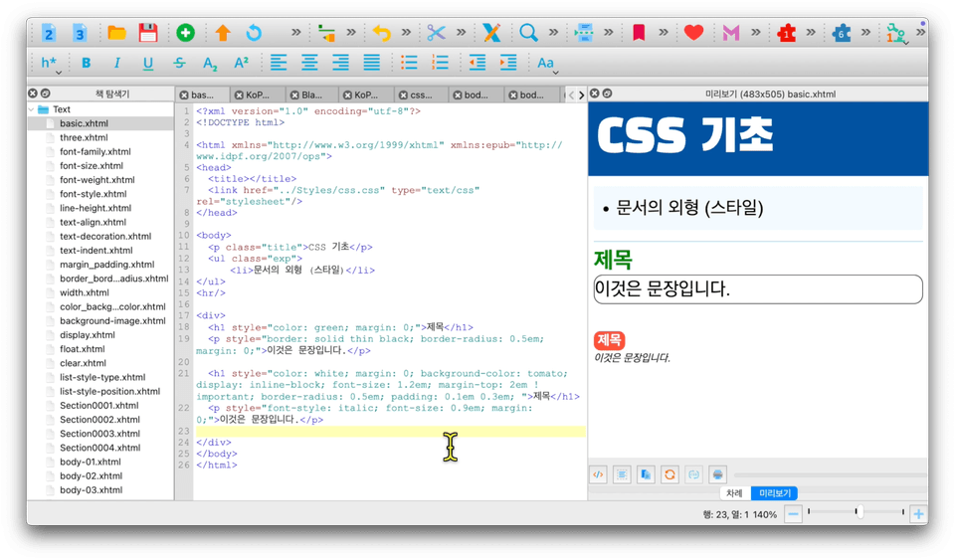Screen dimensions: 955x560
Task: Expand toolbar overflow after the scissors icon
Action: (461, 32)
